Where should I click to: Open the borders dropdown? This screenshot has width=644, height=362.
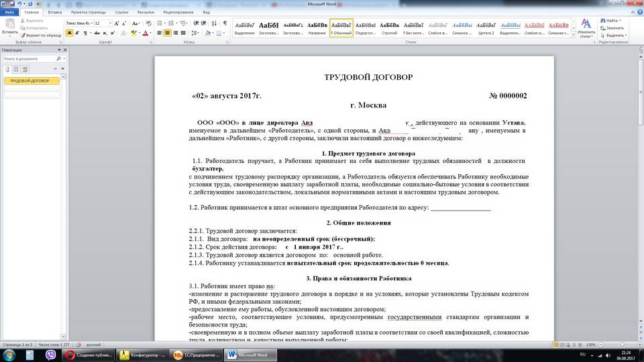coord(224,34)
